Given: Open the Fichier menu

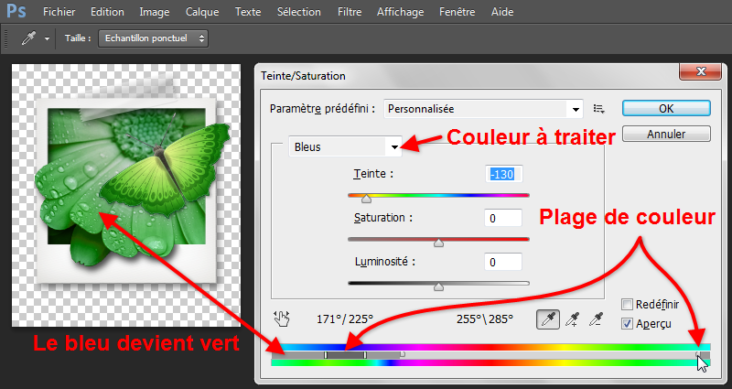Looking at the screenshot, I should pos(59,12).
